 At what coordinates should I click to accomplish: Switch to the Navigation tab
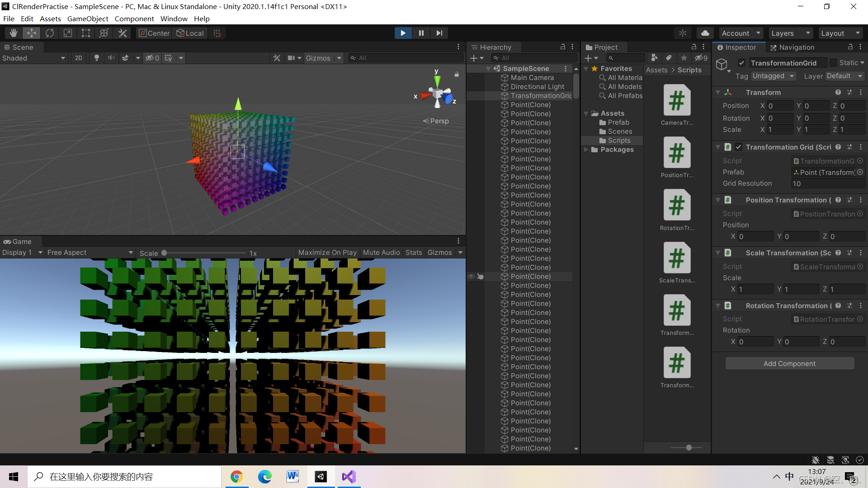coord(792,47)
